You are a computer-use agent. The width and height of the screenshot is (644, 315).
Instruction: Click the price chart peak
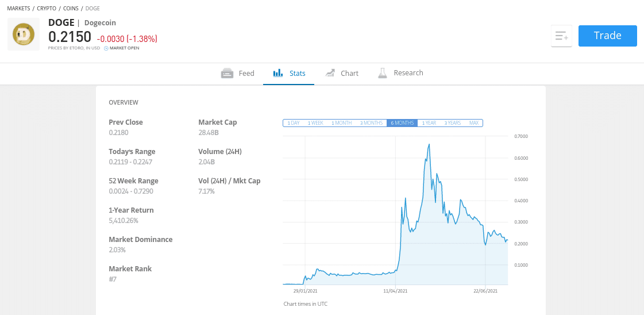coord(429,144)
